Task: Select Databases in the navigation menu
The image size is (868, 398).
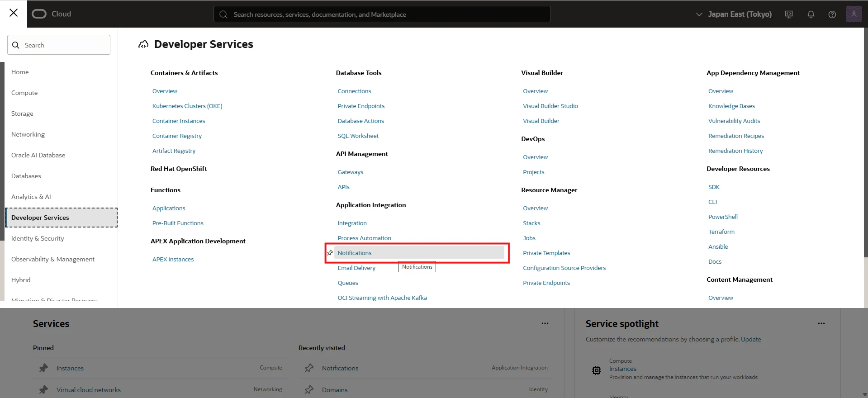Action: (x=26, y=176)
